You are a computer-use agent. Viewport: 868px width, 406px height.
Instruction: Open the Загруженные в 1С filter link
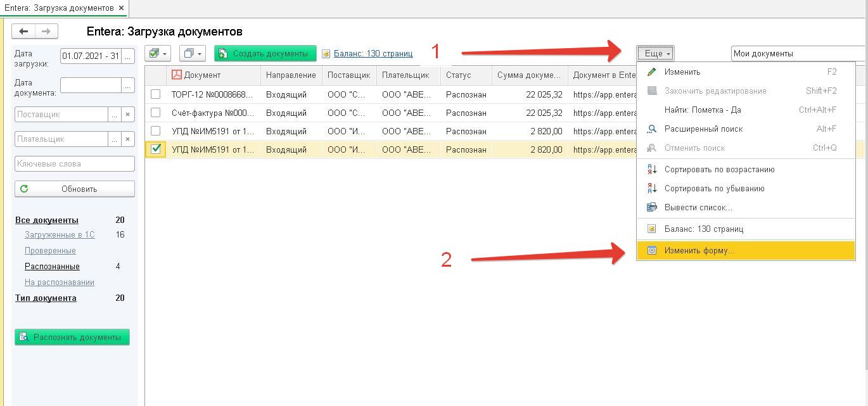pyautogui.click(x=60, y=235)
